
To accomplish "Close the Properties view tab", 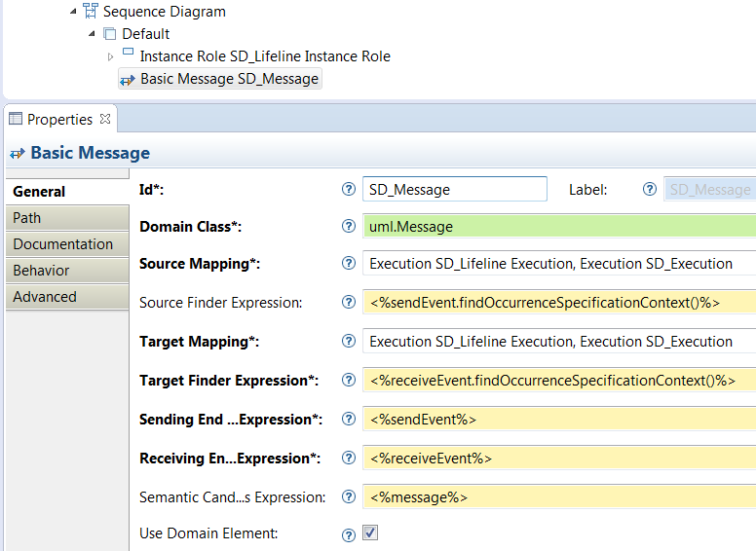I will [x=105, y=119].
